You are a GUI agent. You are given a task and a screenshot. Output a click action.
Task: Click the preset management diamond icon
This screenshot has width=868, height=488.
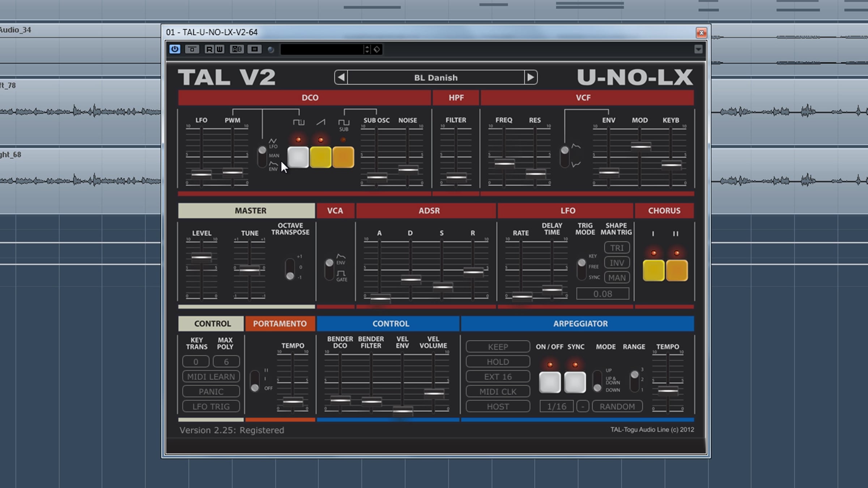click(377, 49)
